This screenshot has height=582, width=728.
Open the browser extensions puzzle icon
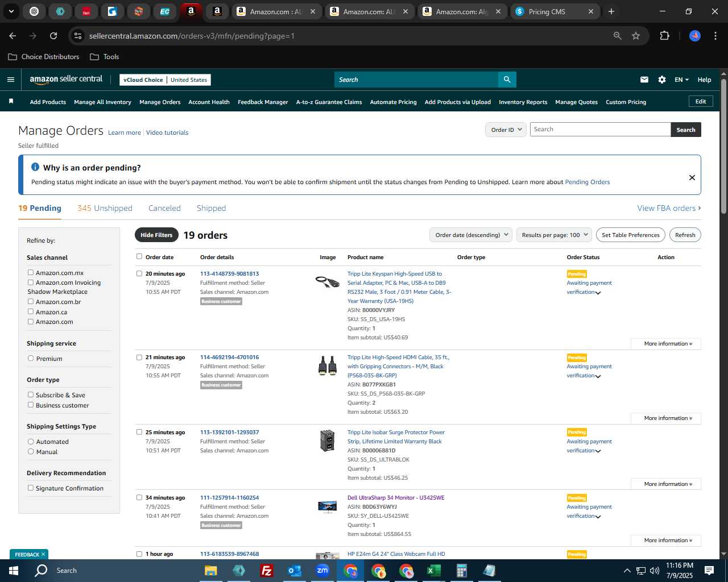coord(664,36)
